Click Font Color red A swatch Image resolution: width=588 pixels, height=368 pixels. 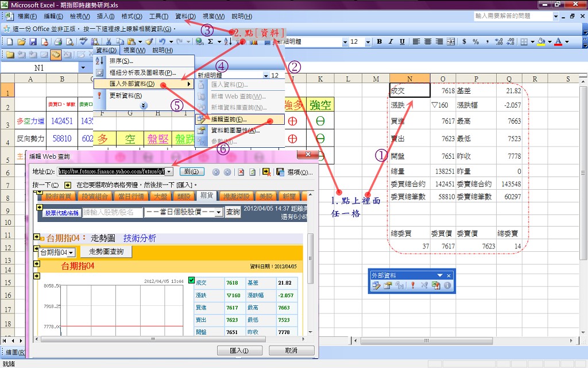(x=558, y=41)
